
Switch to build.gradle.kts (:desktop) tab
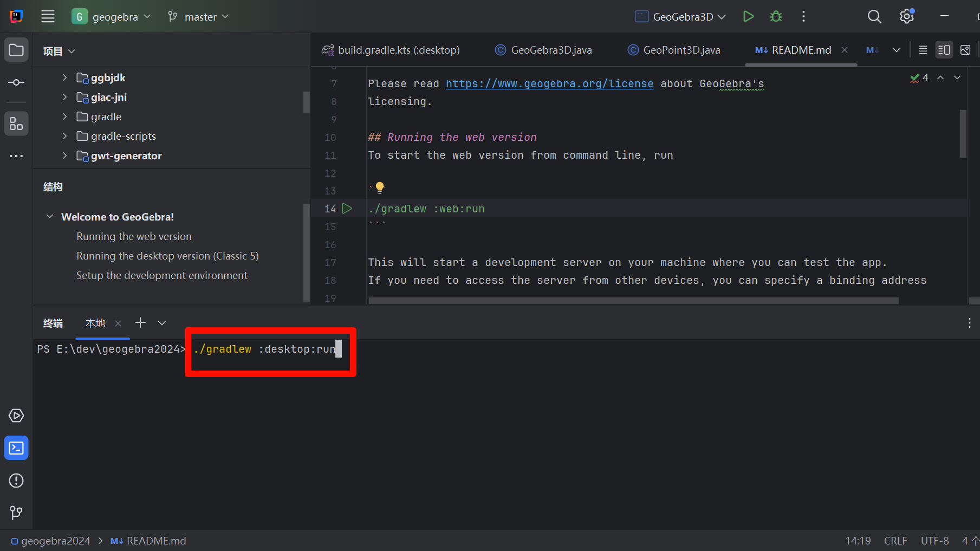pyautogui.click(x=391, y=50)
